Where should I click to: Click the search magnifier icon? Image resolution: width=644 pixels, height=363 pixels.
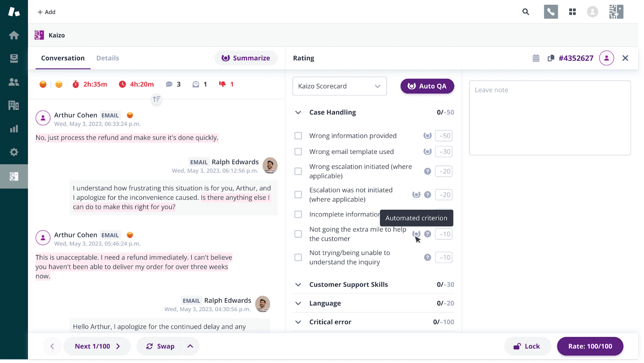(x=526, y=12)
